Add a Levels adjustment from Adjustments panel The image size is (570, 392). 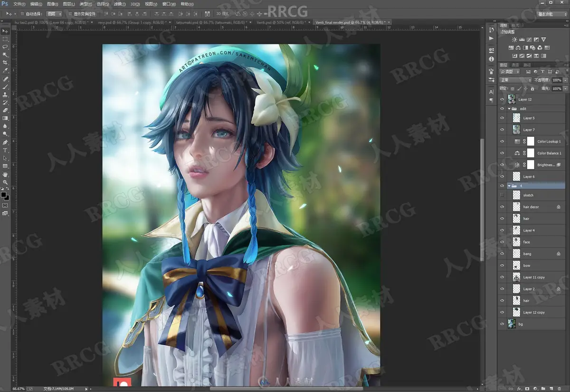tap(522, 39)
